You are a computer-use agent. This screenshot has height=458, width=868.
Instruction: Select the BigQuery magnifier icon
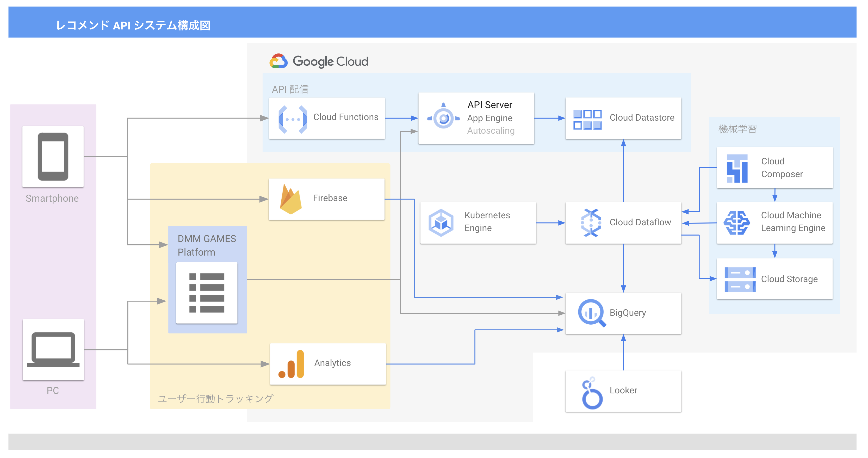click(x=592, y=313)
